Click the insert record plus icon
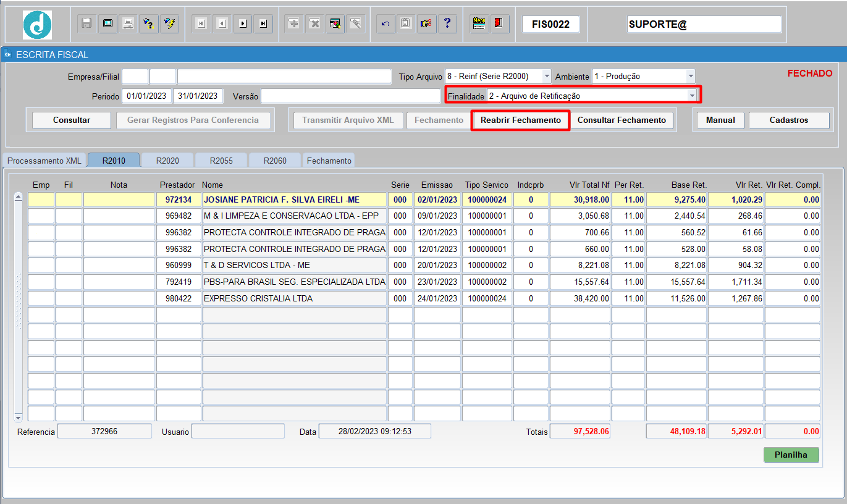This screenshot has width=847, height=504. (x=294, y=23)
